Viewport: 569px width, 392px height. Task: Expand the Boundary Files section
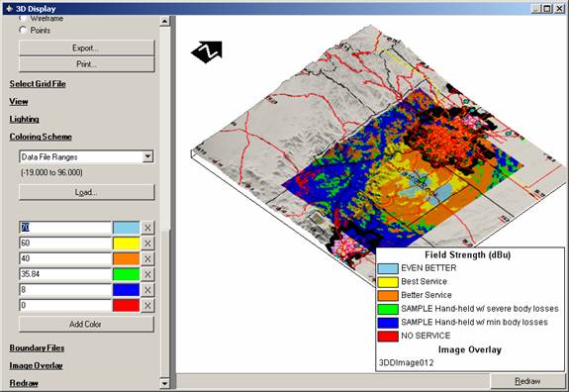pos(37,347)
